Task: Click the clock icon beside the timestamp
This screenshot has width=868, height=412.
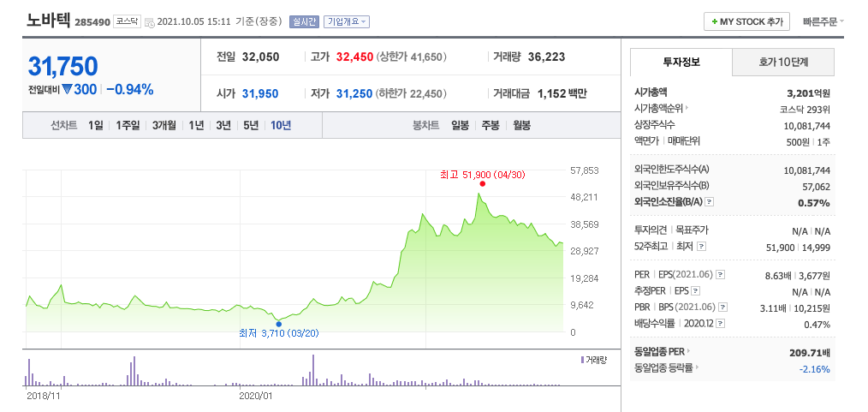Action: pos(150,23)
